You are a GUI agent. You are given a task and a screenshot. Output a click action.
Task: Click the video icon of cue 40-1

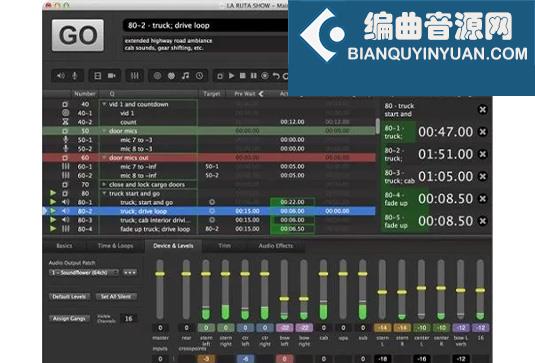coord(66,113)
